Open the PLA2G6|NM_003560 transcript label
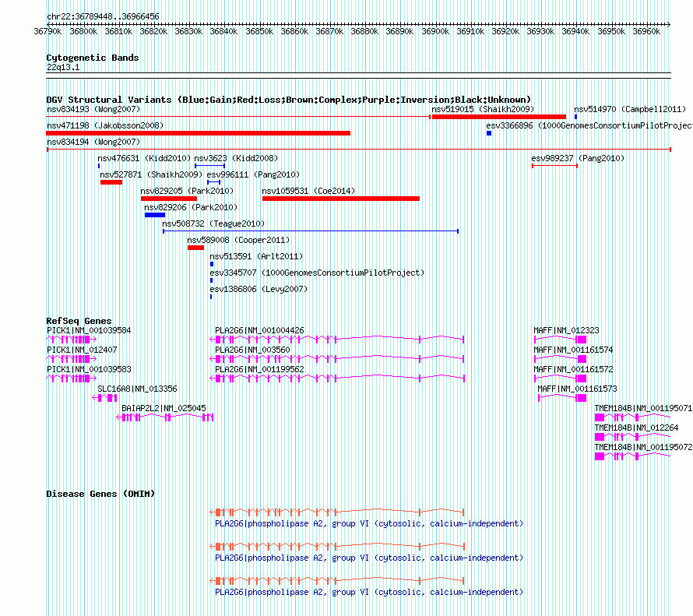Viewport: 693px width, 616px height. (252, 350)
